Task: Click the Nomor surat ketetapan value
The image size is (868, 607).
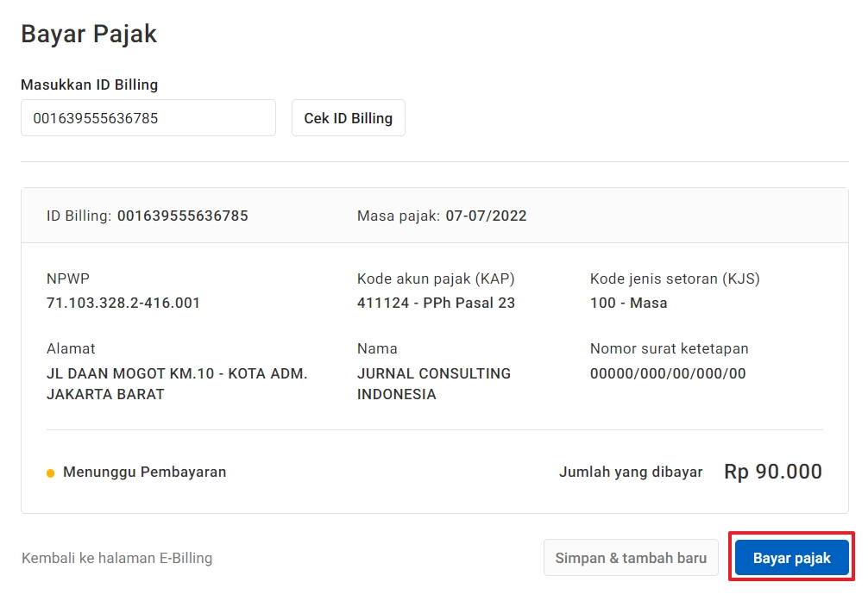Action: tap(668, 373)
